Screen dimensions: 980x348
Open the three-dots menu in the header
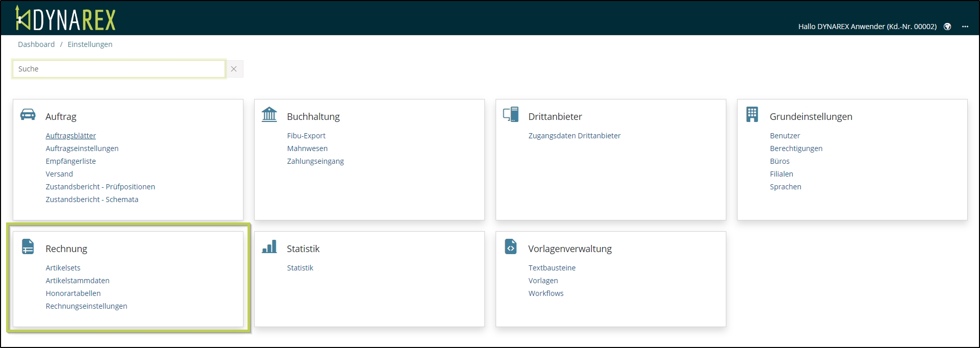965,27
